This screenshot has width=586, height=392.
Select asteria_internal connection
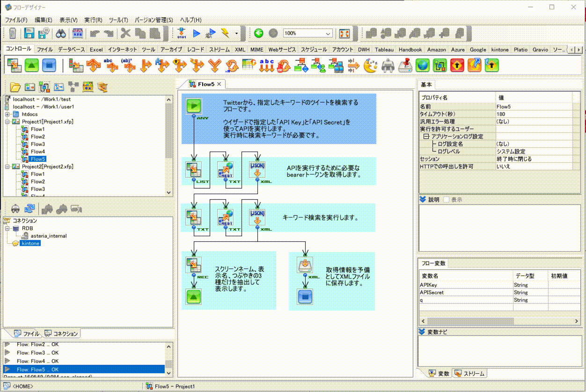point(49,236)
